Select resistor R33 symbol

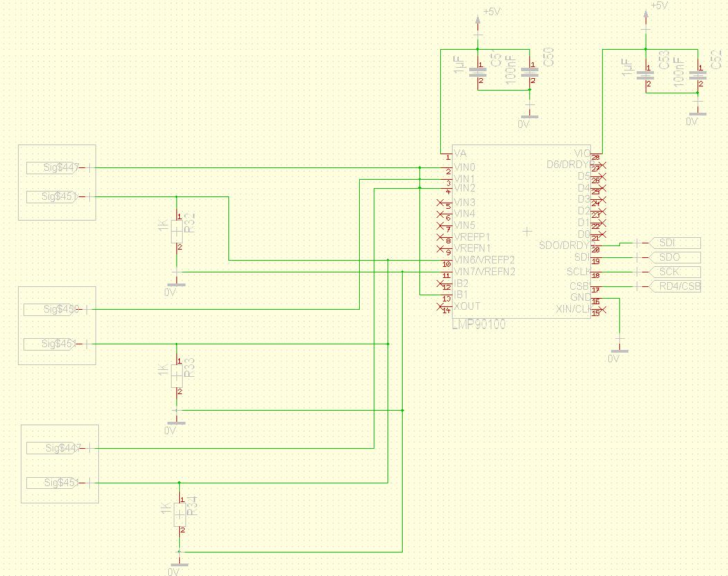pos(176,377)
